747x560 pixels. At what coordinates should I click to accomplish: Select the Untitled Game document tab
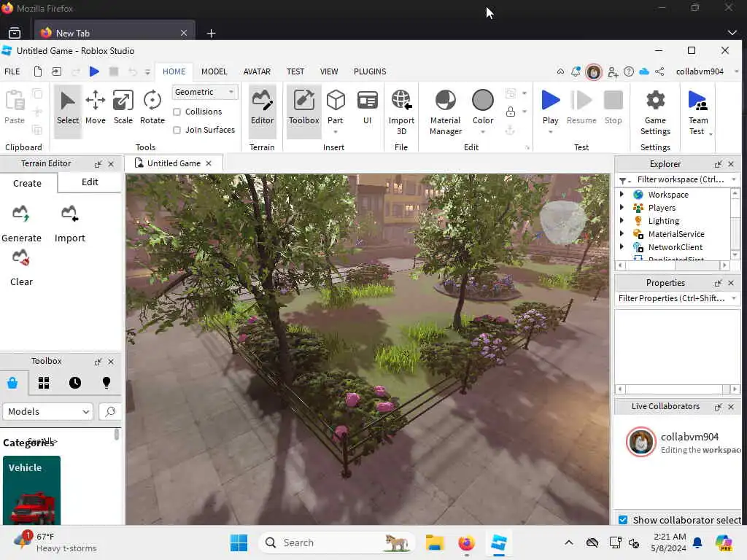[x=174, y=163]
